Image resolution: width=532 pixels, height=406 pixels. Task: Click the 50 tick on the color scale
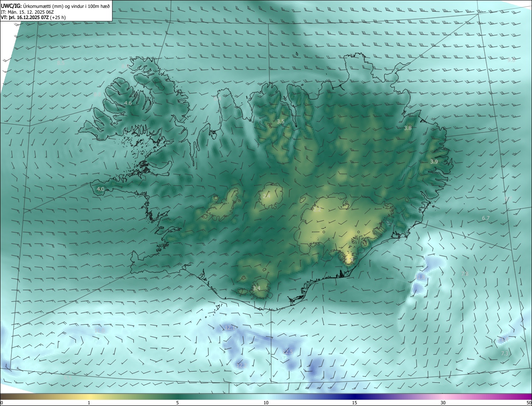coord(528,403)
